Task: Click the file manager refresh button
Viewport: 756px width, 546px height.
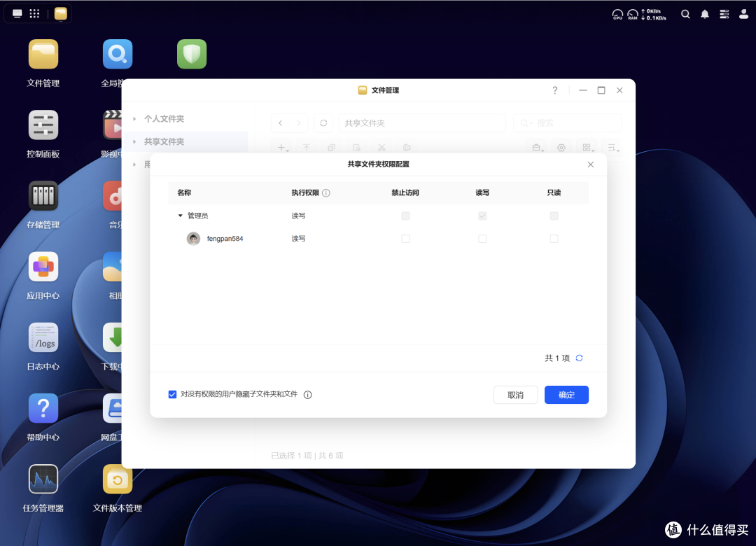Action: point(323,123)
